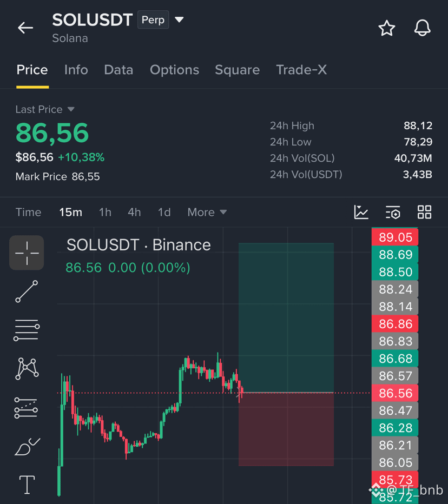Select the 1h timeframe
This screenshot has width=448, height=504.
105,212
